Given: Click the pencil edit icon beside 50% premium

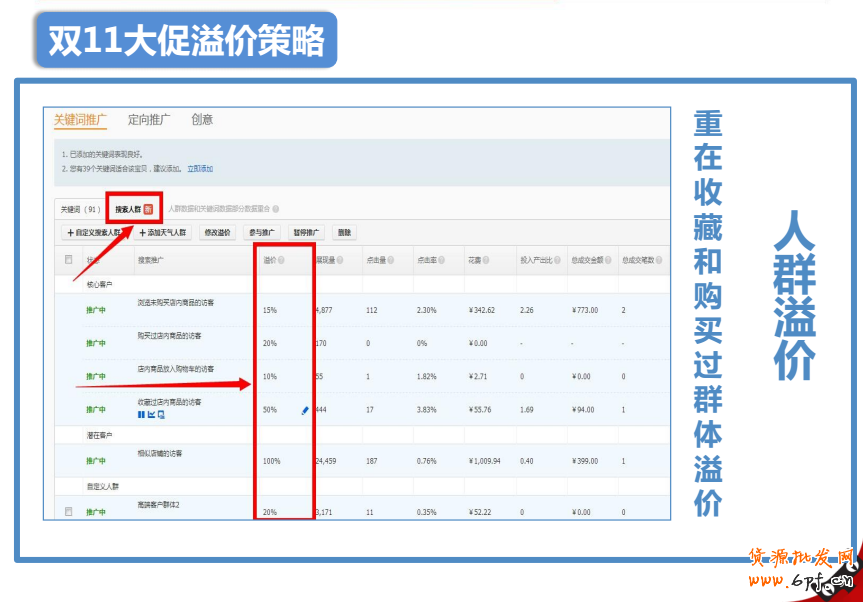Looking at the screenshot, I should (305, 410).
